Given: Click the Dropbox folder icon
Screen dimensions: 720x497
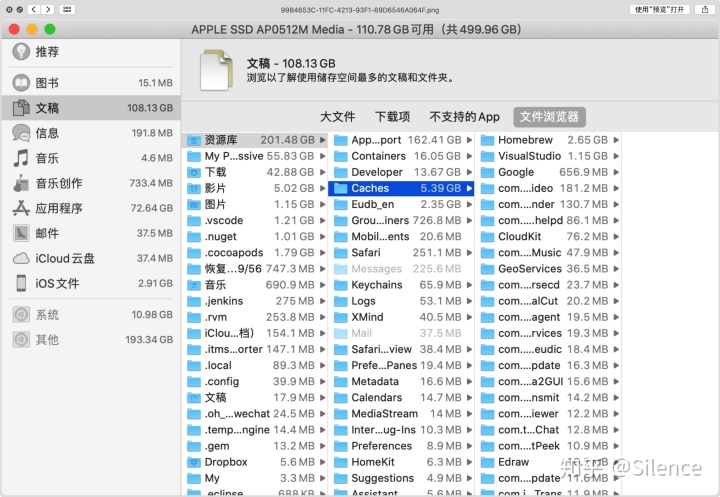Looking at the screenshot, I should tap(194, 462).
